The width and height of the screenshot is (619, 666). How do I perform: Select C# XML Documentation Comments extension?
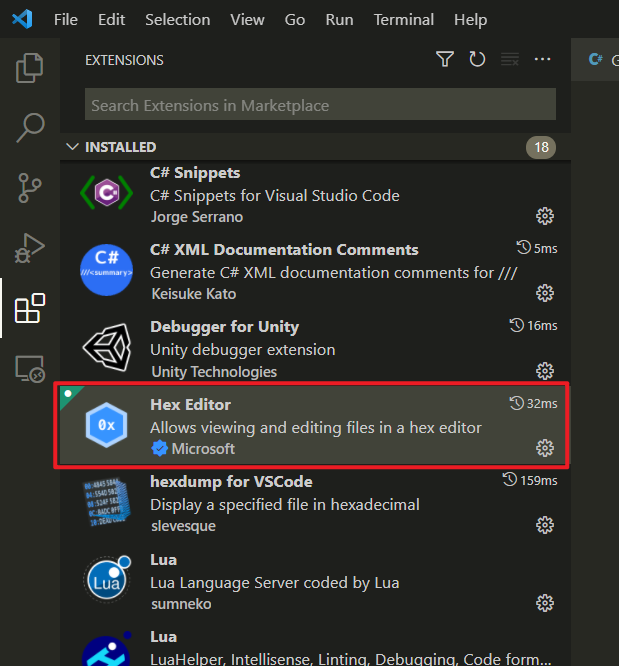(x=315, y=271)
